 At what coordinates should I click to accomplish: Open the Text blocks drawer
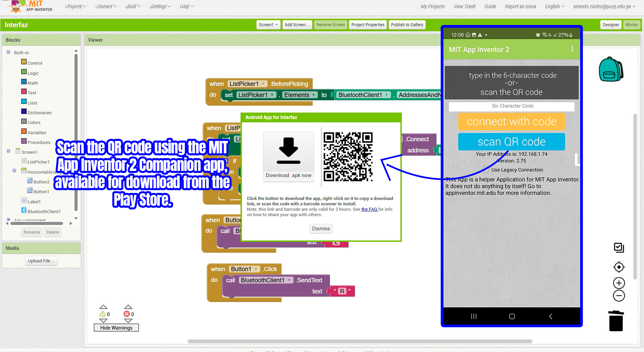29,92
